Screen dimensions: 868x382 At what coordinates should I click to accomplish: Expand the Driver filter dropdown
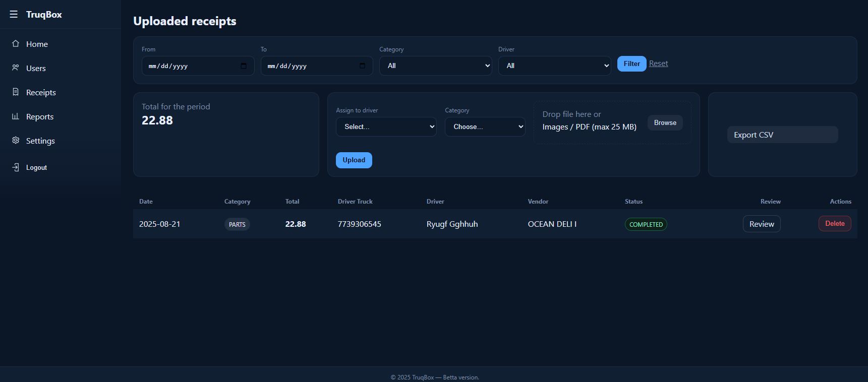[x=554, y=66]
